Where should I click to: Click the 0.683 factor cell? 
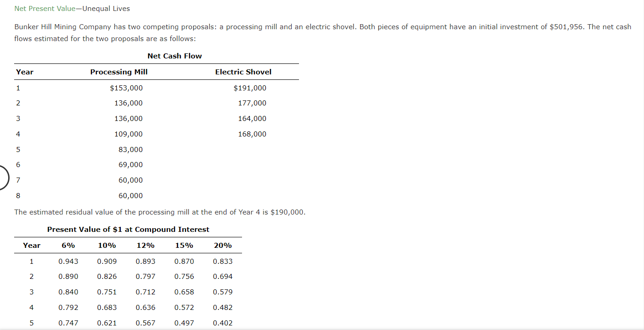(107, 308)
